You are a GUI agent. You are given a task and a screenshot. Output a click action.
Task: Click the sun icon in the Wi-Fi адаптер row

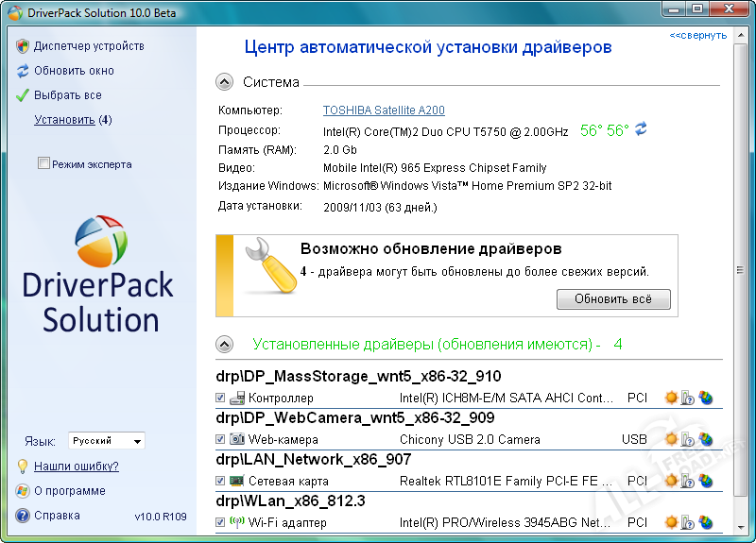(x=671, y=522)
